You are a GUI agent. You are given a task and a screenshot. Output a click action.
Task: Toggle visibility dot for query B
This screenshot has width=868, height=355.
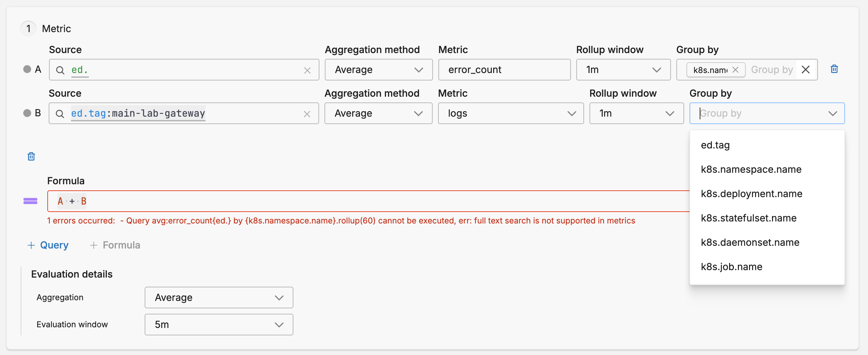[x=27, y=113]
